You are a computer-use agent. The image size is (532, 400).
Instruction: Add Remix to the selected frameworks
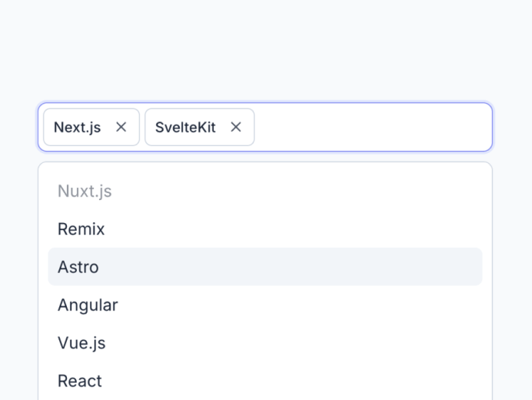coord(264,229)
